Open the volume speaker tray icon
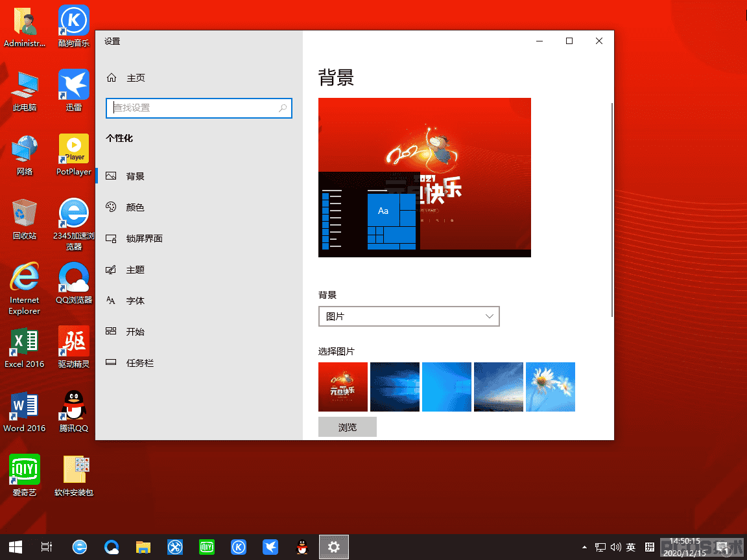The height and width of the screenshot is (560, 747). tap(615, 547)
